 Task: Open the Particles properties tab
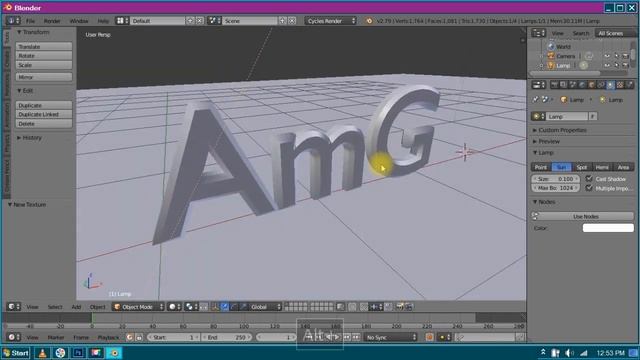click(629, 85)
